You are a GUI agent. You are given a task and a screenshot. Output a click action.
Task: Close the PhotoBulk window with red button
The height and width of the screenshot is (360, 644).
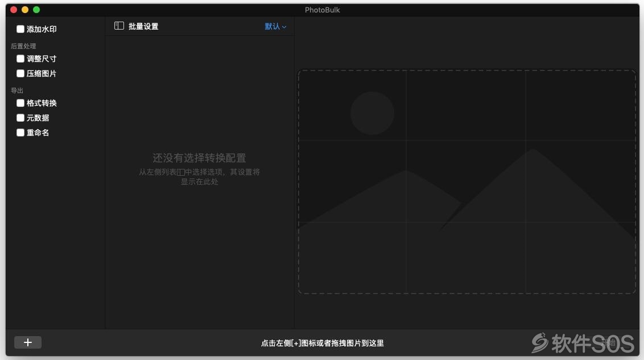coord(14,10)
